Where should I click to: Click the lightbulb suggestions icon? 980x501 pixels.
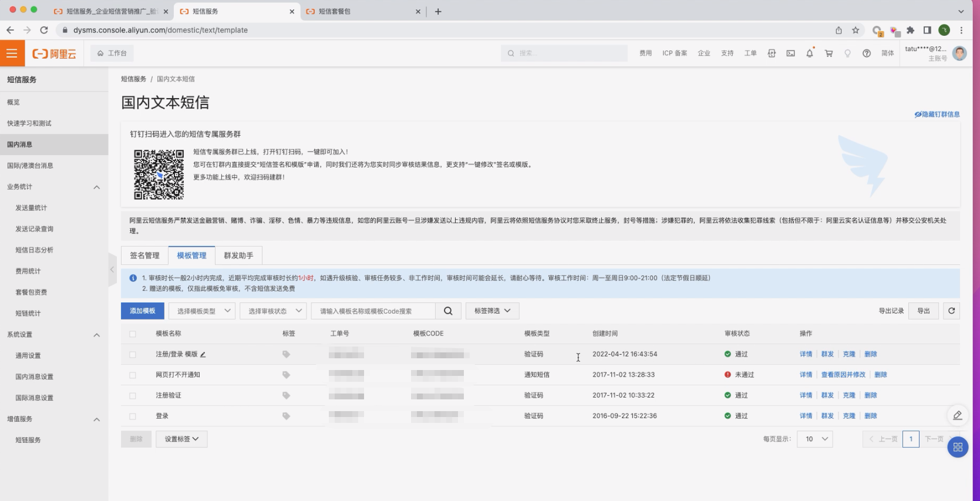pos(847,53)
